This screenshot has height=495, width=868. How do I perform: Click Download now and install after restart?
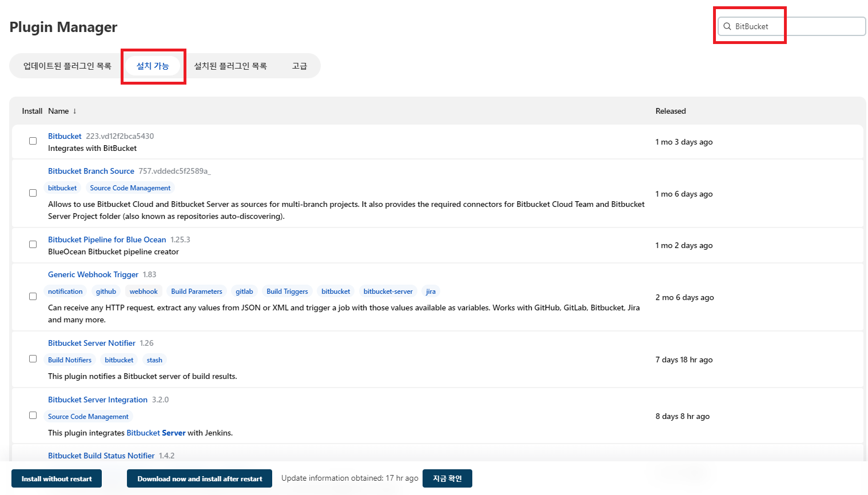point(200,479)
